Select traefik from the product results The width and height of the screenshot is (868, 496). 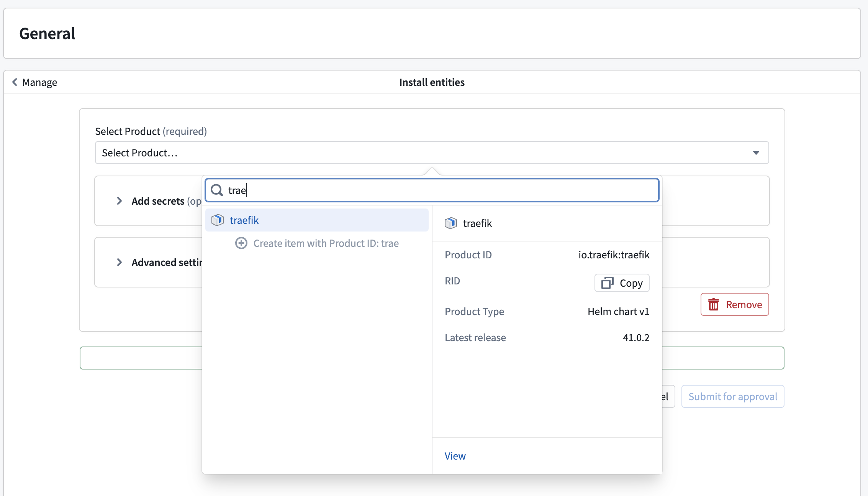coord(317,220)
